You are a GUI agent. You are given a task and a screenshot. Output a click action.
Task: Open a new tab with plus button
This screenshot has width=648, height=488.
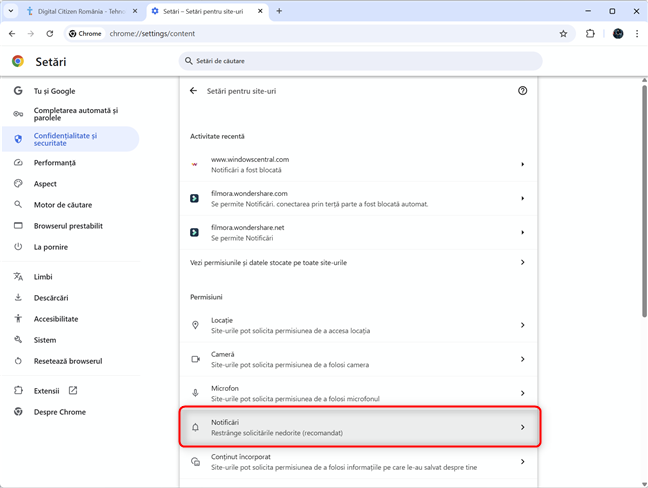pyautogui.click(x=279, y=11)
